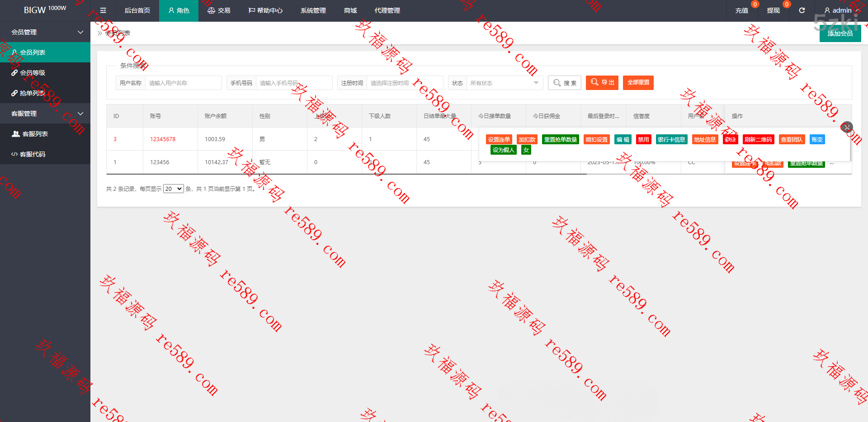Click the orange 导出 export button
This screenshot has width=868, height=422.
tap(602, 82)
